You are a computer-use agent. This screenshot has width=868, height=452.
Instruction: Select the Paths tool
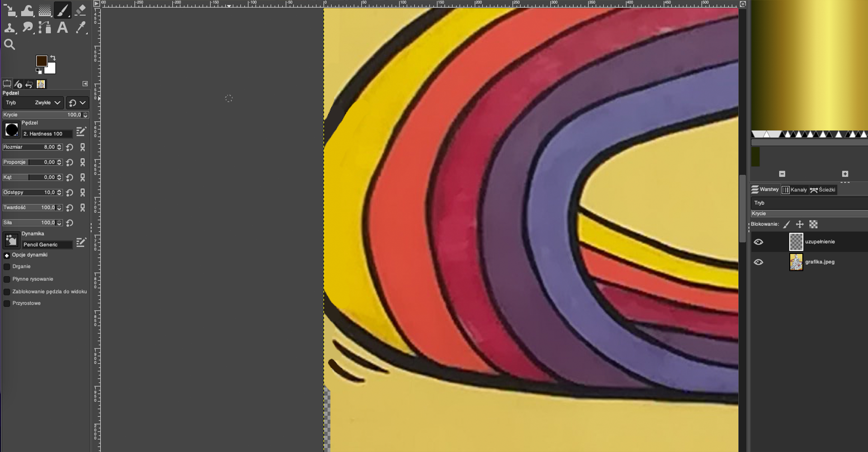(x=45, y=28)
